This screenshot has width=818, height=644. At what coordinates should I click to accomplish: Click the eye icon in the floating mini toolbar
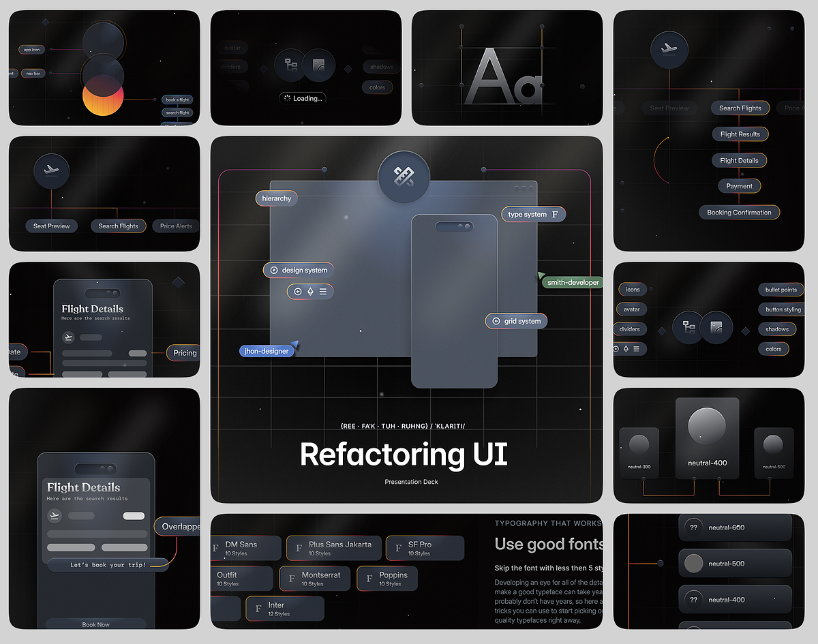[298, 291]
